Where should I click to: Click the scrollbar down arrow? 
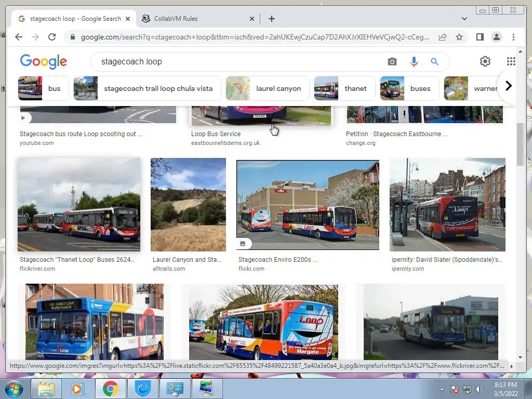coord(521,357)
